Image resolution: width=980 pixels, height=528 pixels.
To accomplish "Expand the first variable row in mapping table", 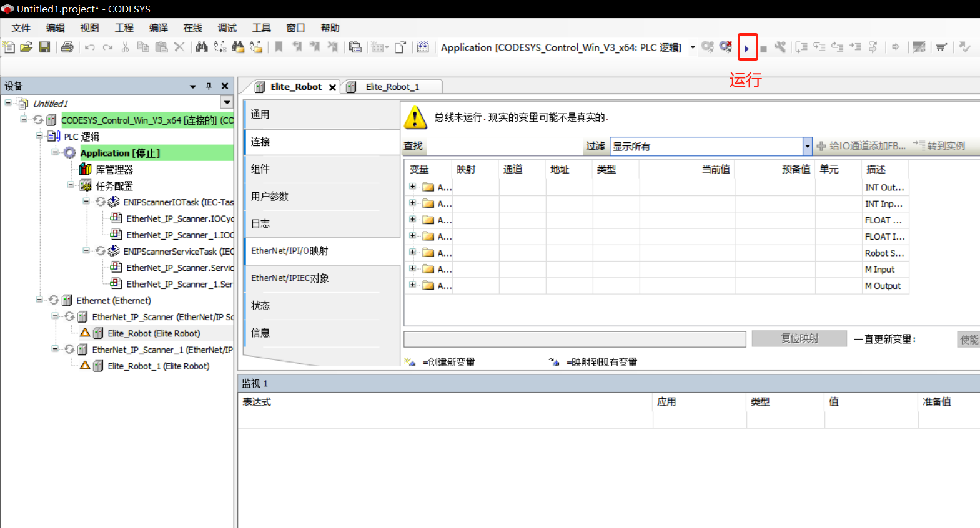I will [412, 187].
